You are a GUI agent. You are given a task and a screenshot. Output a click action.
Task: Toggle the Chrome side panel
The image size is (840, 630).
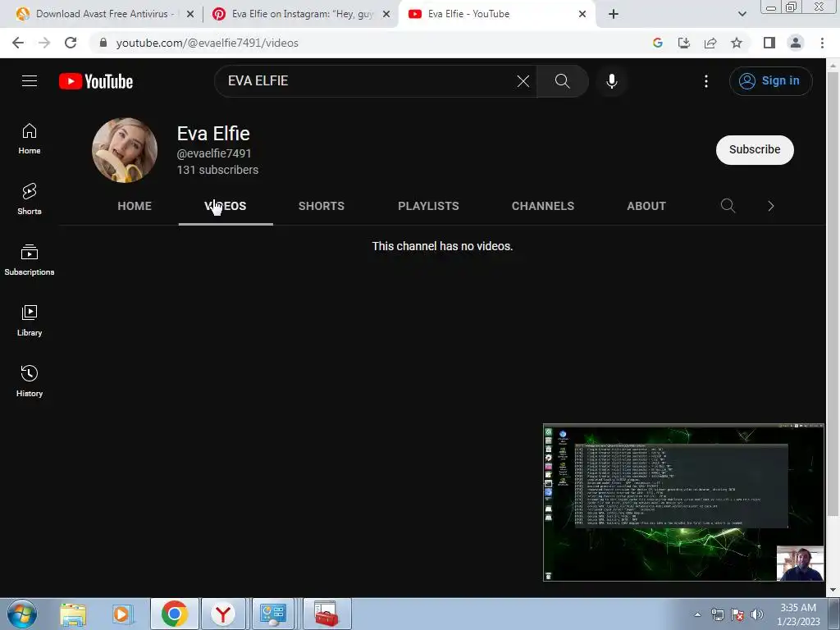[x=769, y=43]
